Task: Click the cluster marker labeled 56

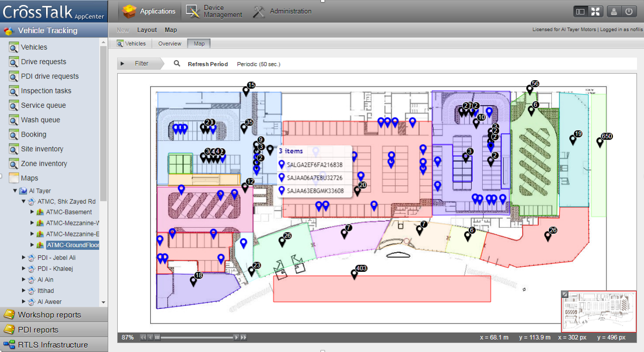Action: click(530, 89)
